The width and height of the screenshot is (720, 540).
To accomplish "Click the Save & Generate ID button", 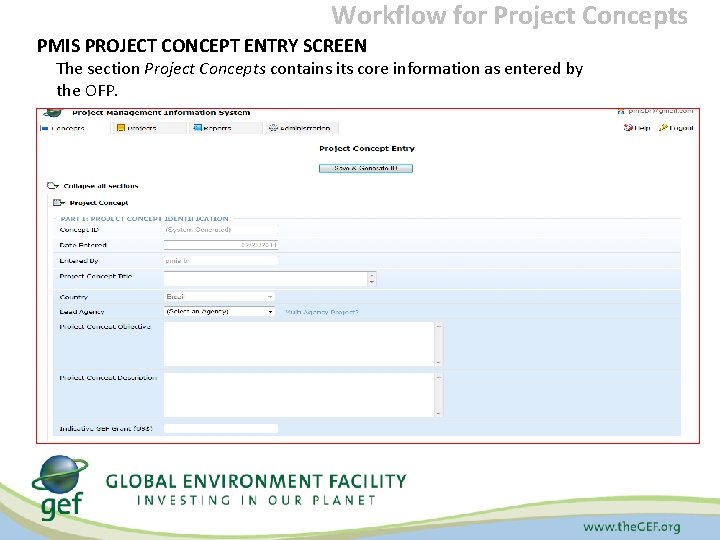I will pyautogui.click(x=366, y=169).
